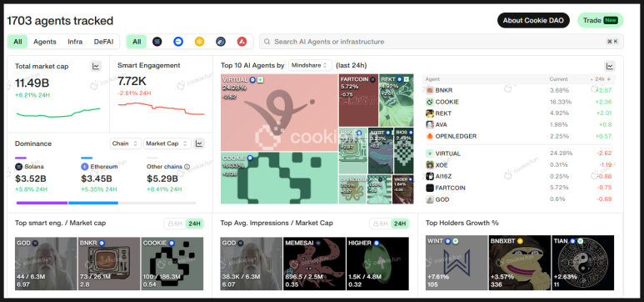The height and width of the screenshot is (302, 644).
Task: Open the BNKR row name in the table
Action: tap(444, 90)
